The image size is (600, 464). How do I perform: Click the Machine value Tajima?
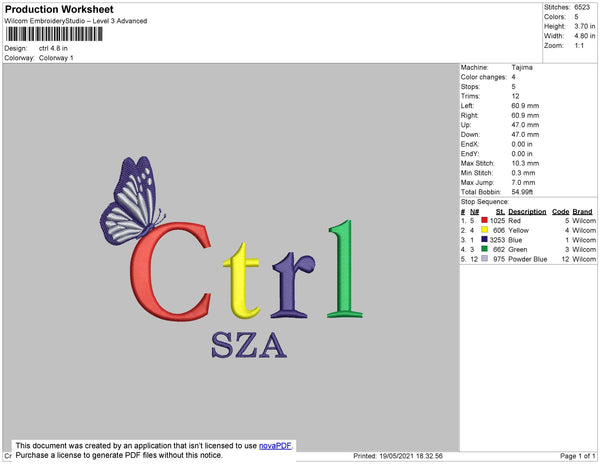pyautogui.click(x=522, y=67)
